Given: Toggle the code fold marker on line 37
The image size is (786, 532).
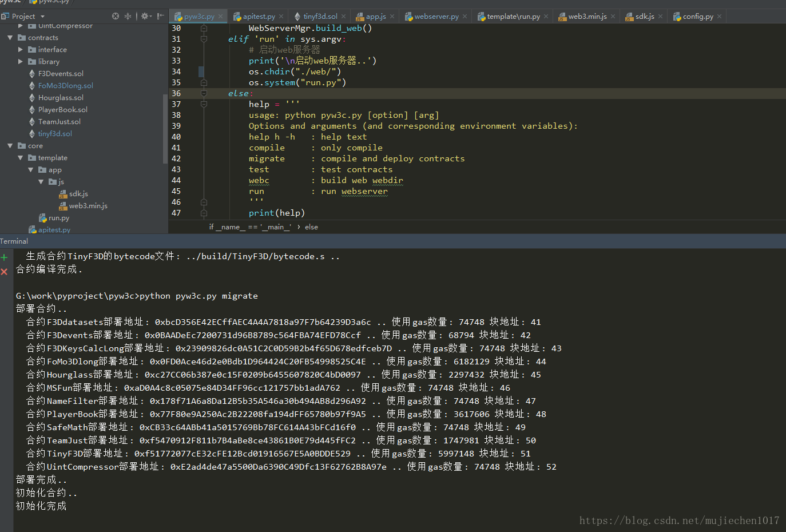Looking at the screenshot, I should click(204, 104).
